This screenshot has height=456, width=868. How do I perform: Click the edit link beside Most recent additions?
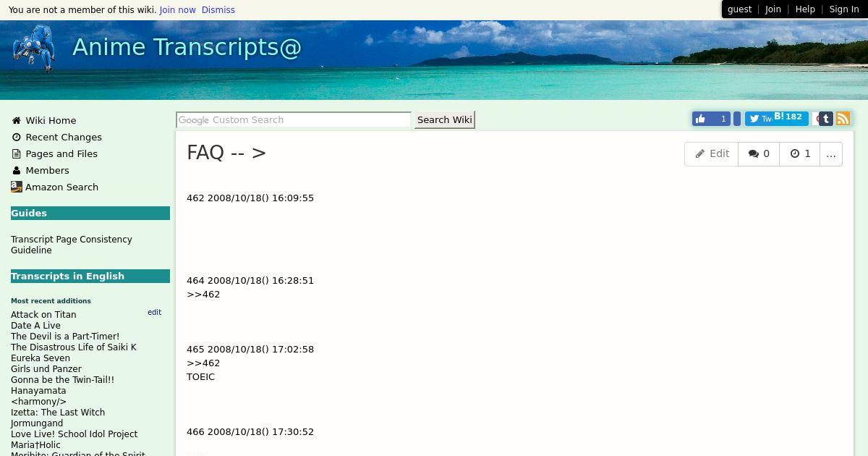pyautogui.click(x=154, y=313)
